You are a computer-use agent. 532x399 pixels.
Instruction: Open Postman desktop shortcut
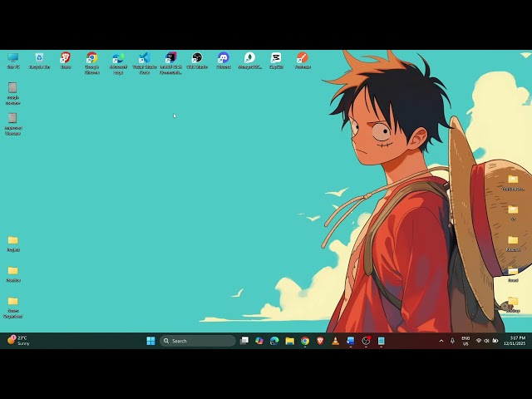tap(303, 58)
